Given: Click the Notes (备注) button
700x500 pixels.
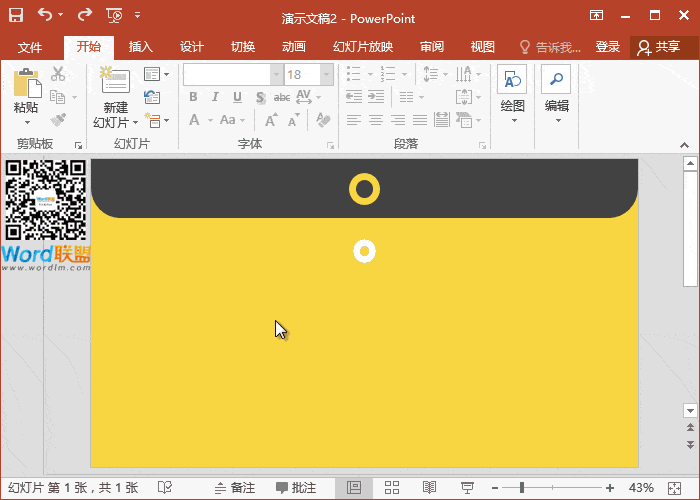Looking at the screenshot, I should [x=234, y=487].
